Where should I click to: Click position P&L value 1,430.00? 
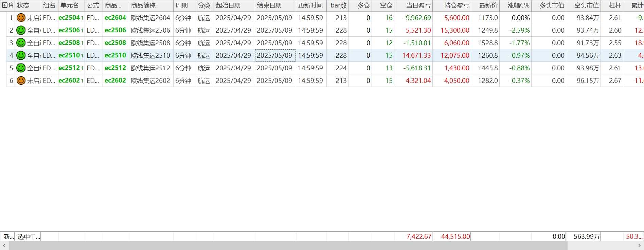click(x=457, y=68)
